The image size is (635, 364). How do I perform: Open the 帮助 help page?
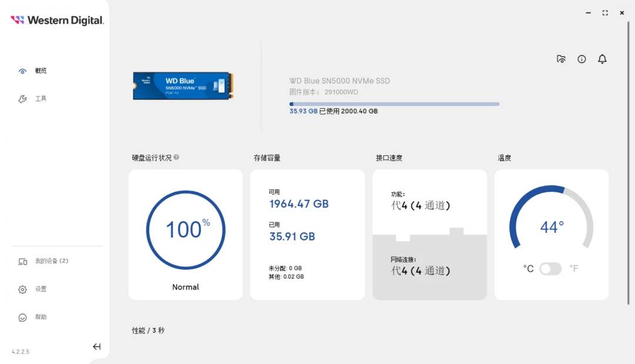click(x=41, y=317)
